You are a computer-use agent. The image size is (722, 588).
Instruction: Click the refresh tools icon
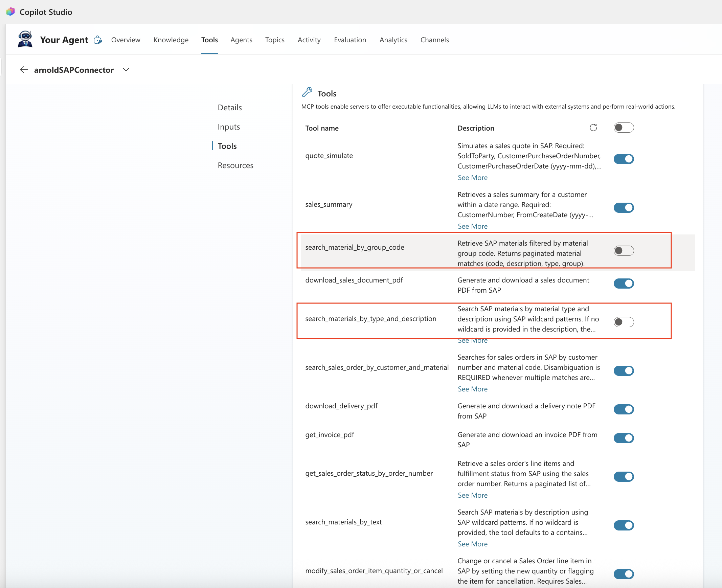click(x=593, y=128)
